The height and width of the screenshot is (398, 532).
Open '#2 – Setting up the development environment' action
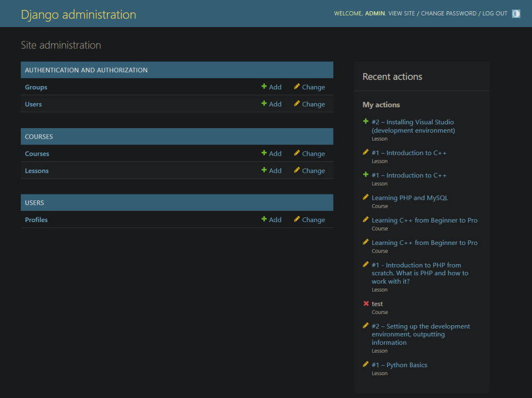point(421,334)
